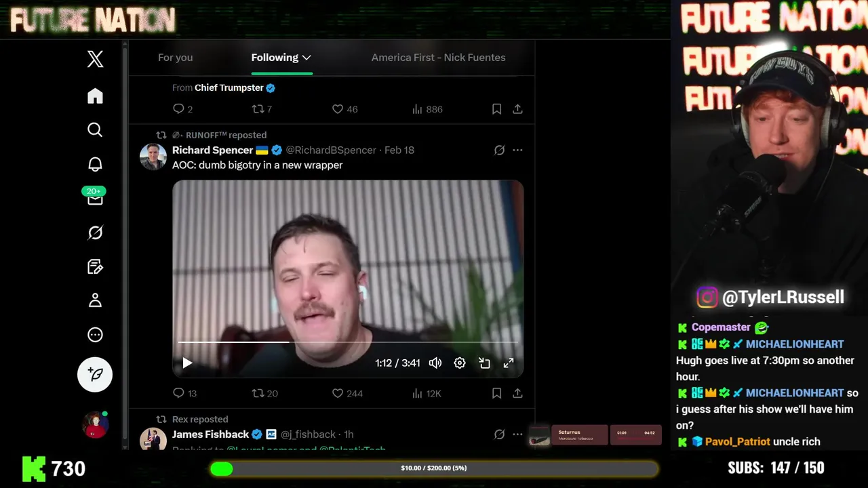Open the Grok icon in sidebar
Screen dimensions: 868x488
[x=95, y=232]
